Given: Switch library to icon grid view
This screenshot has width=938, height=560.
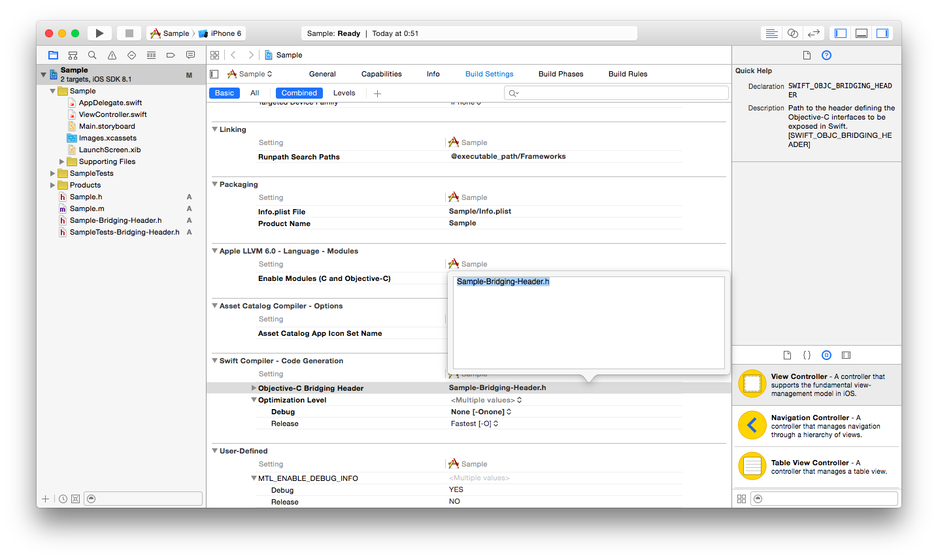Looking at the screenshot, I should pos(741,499).
